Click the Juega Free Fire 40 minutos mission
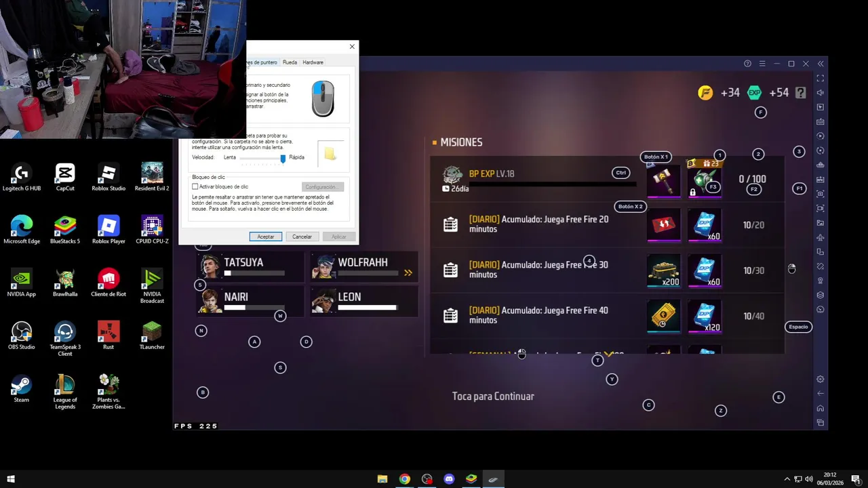This screenshot has width=868, height=488. tap(607, 316)
